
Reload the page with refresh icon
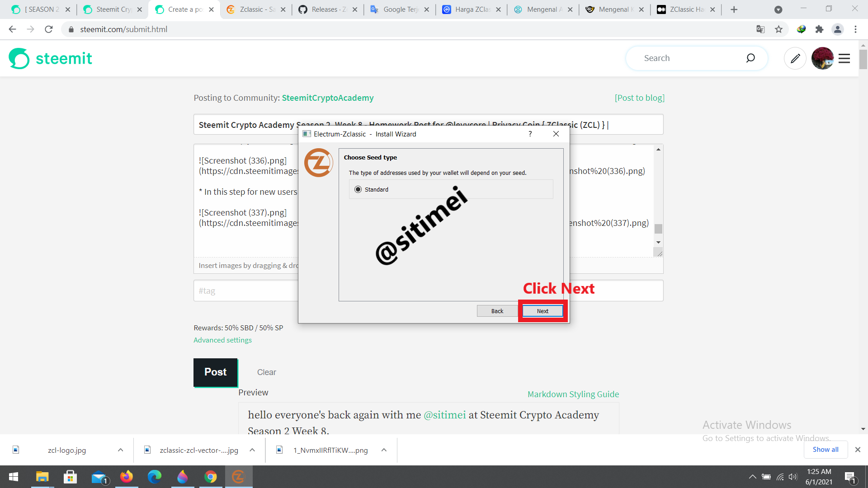tap(49, 29)
